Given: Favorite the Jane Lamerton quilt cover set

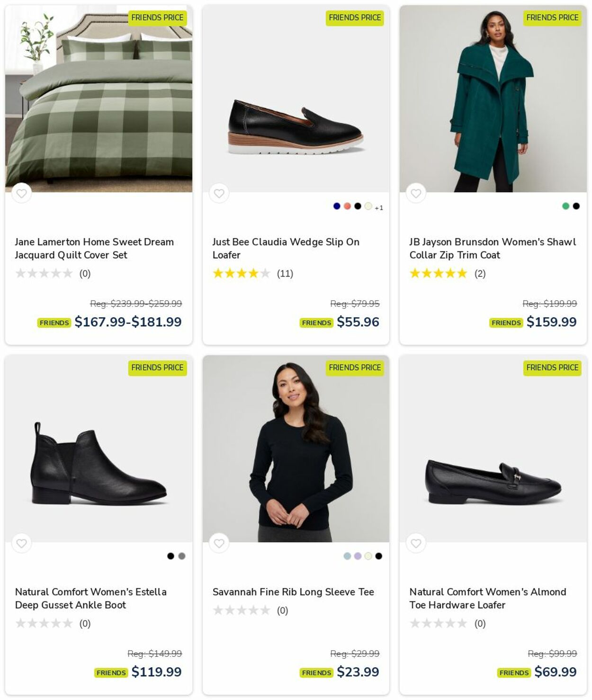Looking at the screenshot, I should click(x=21, y=193).
